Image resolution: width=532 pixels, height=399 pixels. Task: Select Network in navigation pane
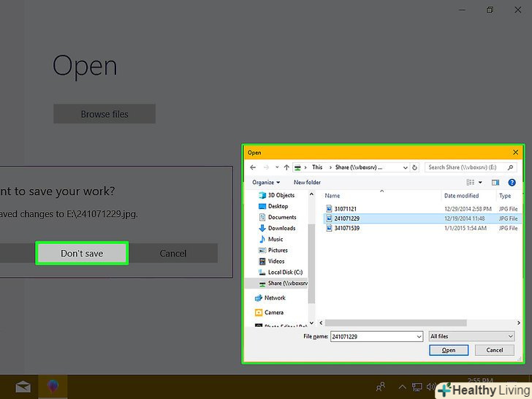pos(270,298)
